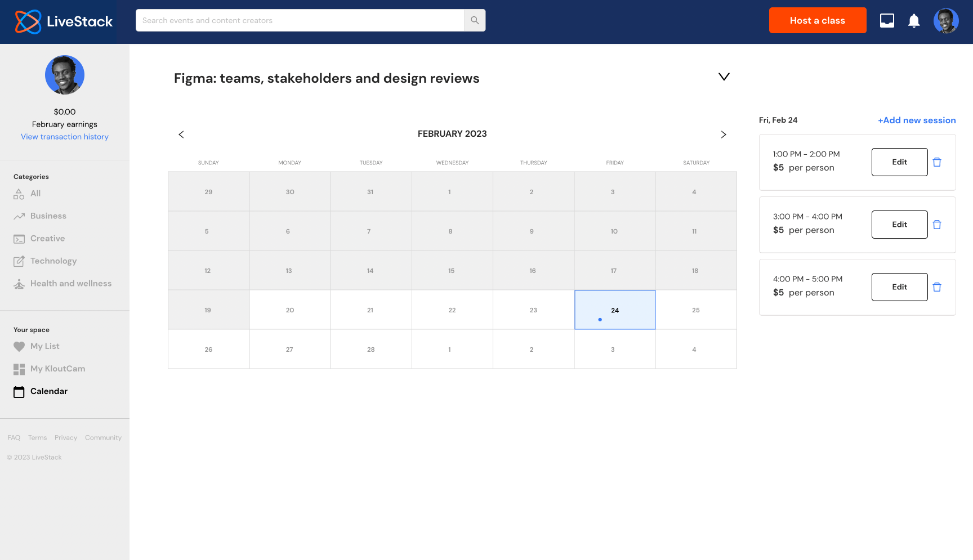Click the Creative terminal icon
Image resolution: width=973 pixels, height=560 pixels.
point(19,239)
